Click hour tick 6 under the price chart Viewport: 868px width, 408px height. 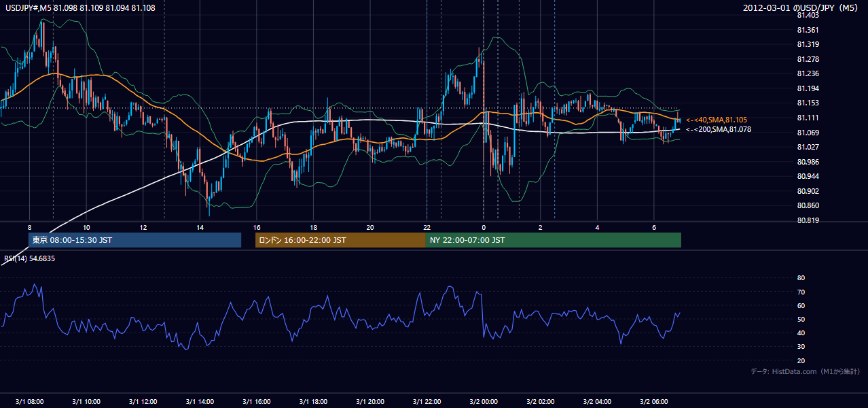[654, 227]
